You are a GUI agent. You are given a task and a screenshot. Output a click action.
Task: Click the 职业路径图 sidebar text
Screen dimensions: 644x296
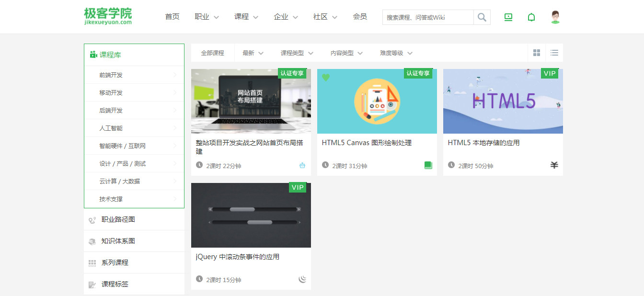[x=118, y=219]
